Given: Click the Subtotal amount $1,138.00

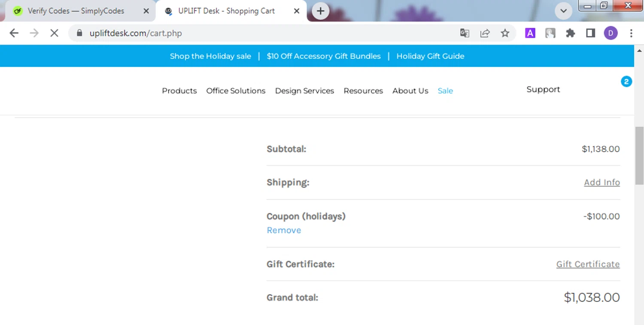Looking at the screenshot, I should (601, 149).
